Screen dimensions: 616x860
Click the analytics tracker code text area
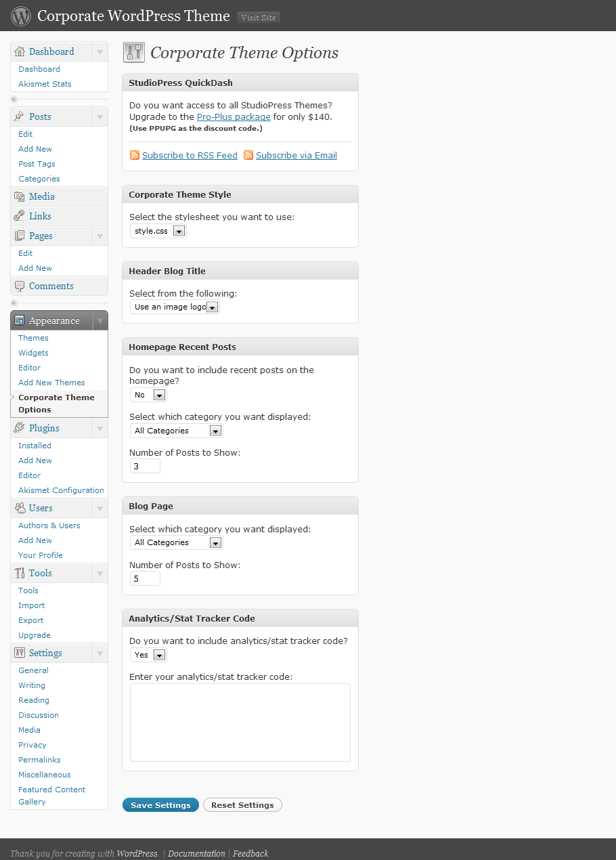240,723
